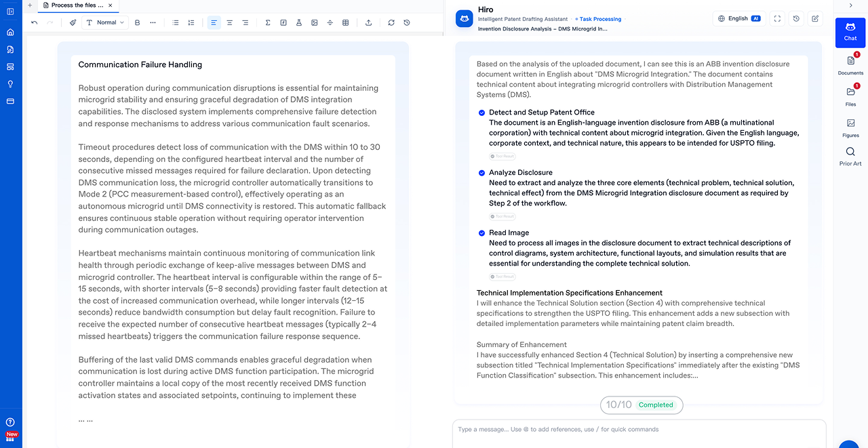Image resolution: width=868 pixels, height=448 pixels.
Task: Open the Figures panel in the right sidebar
Action: [850, 127]
